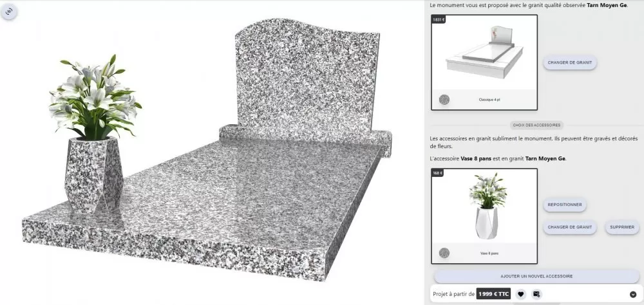Screen dimensions: 644x305
Task: Remove the vase with Supprimer
Action: pos(622,227)
